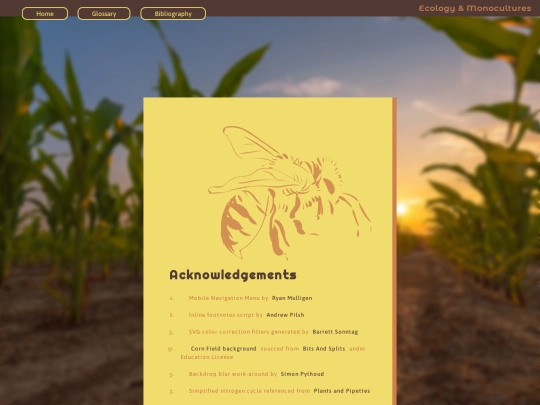Image resolution: width=540 pixels, height=405 pixels.
Task: Open the Barrett Sonntag link
Action: coord(335,332)
